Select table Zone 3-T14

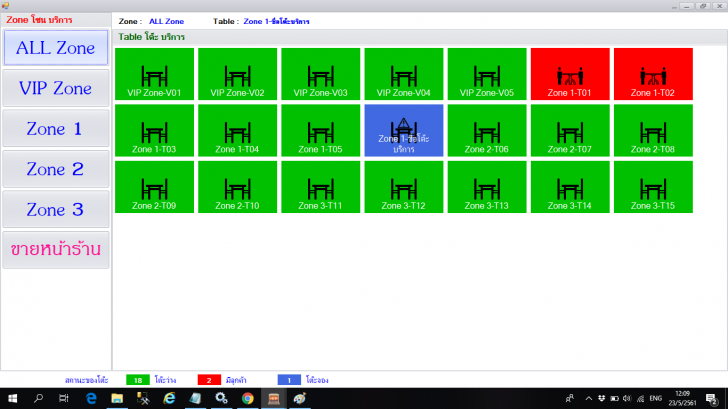(570, 187)
